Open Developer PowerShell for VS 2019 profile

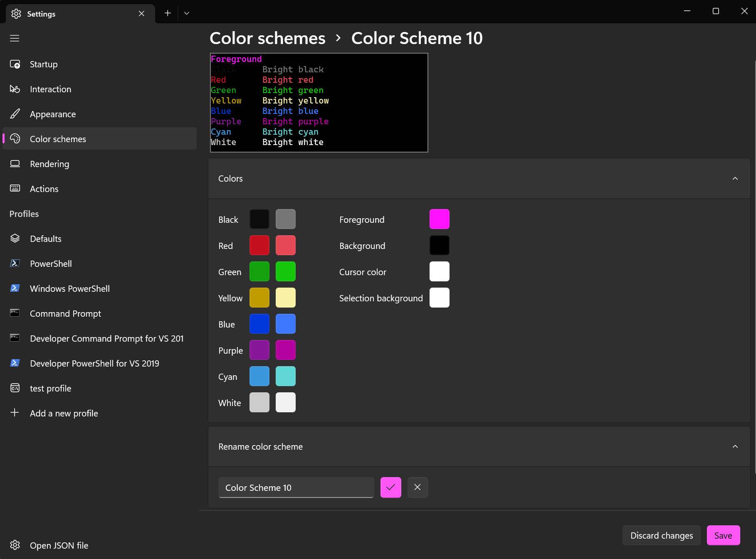99,364
